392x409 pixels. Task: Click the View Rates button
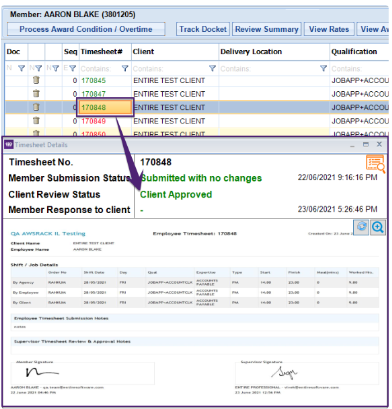coord(329,29)
